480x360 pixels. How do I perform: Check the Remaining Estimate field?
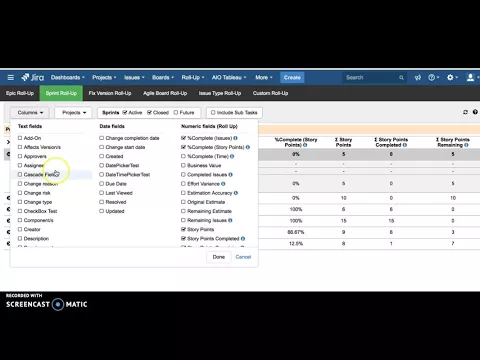pos(183,211)
